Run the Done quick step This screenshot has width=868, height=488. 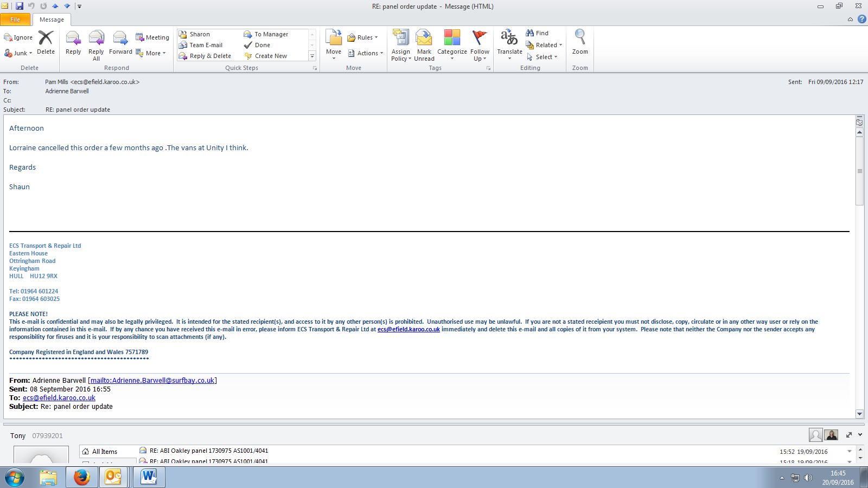pos(257,45)
